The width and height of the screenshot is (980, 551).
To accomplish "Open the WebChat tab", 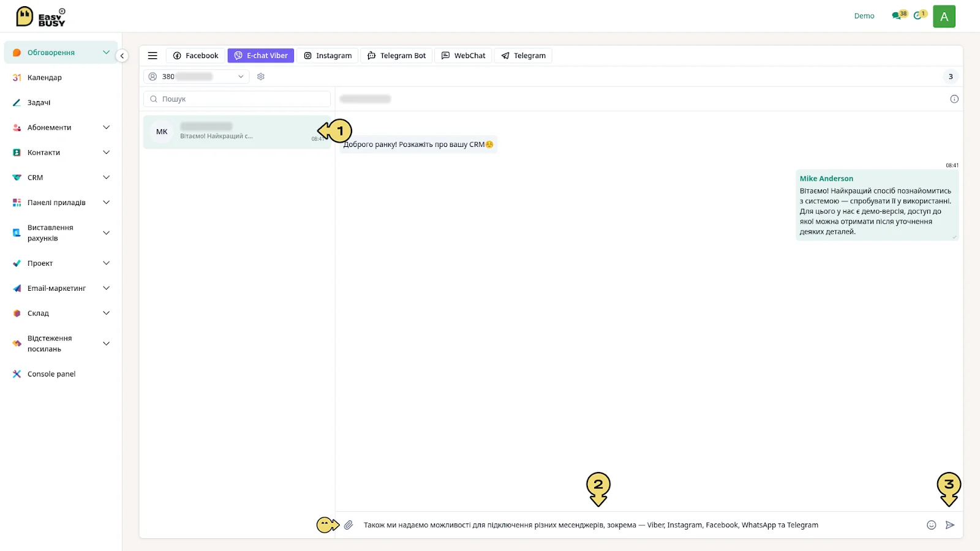I will coord(463,56).
